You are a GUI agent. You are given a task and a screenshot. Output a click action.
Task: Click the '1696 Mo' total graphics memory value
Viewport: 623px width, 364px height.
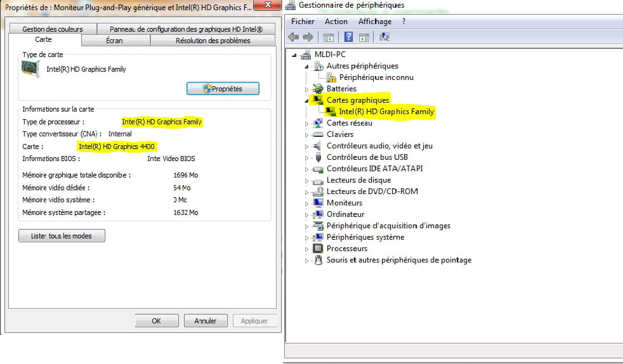(x=185, y=175)
